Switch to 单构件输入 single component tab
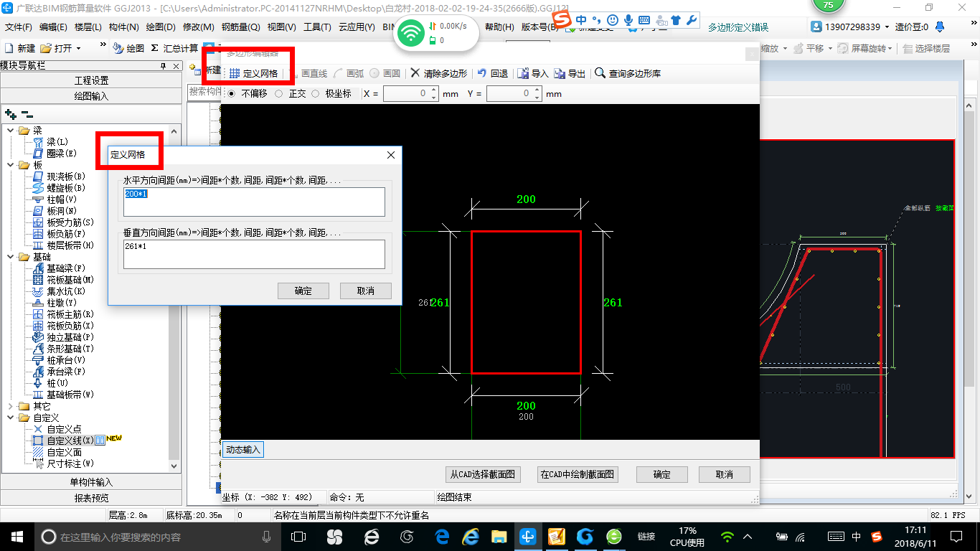 [x=91, y=482]
